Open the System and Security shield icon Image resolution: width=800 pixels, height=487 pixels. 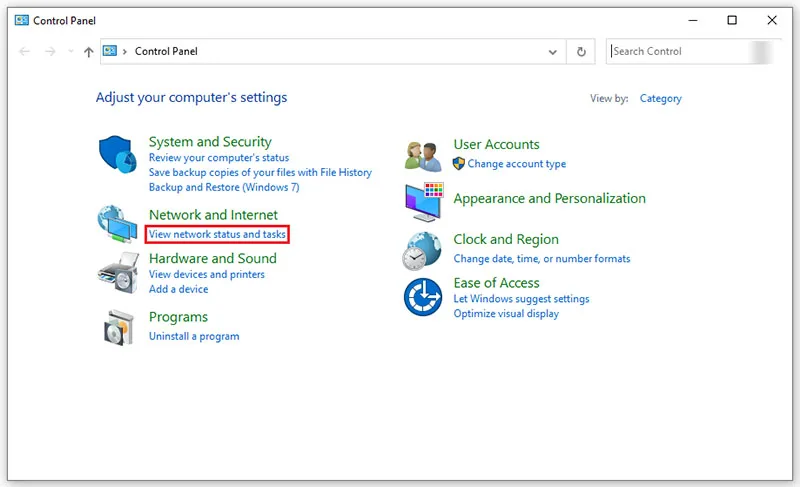(x=117, y=154)
